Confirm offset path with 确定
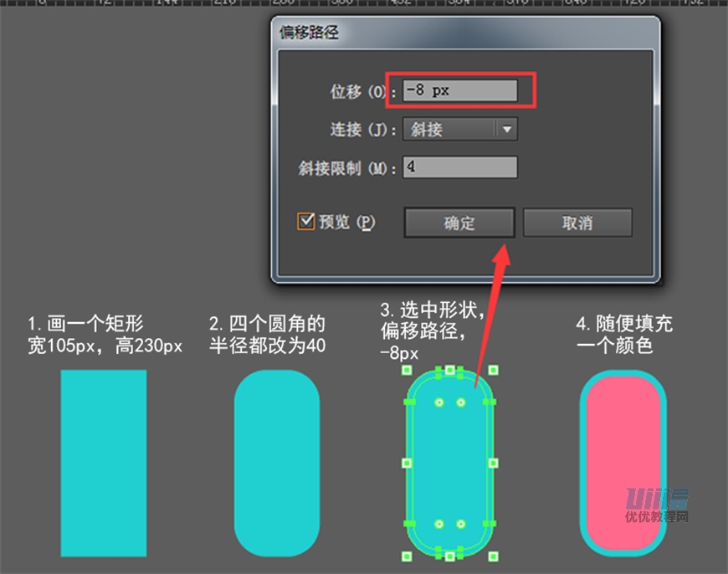This screenshot has width=728, height=574. (459, 223)
